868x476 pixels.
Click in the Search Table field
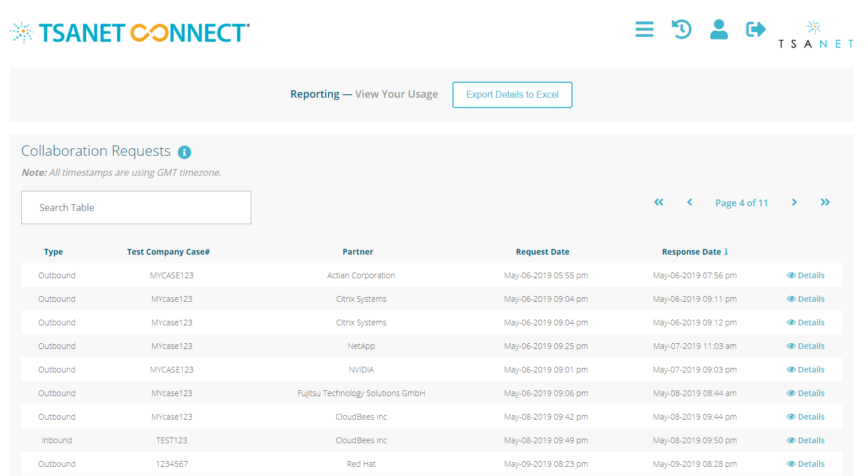136,208
